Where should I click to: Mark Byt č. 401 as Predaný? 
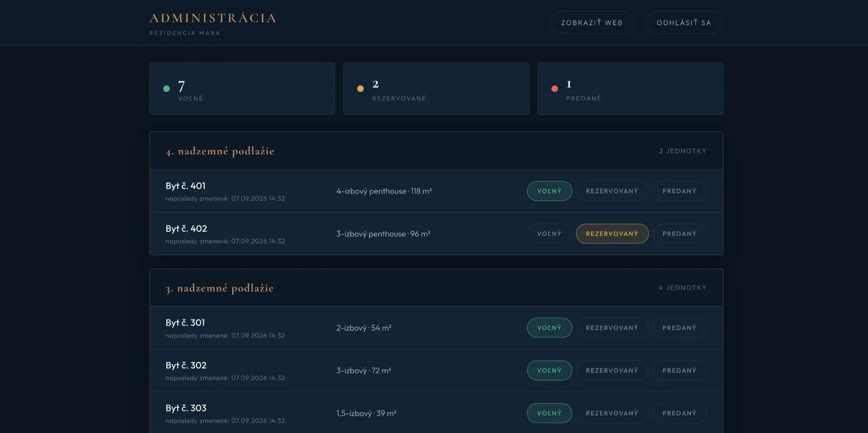tap(680, 191)
